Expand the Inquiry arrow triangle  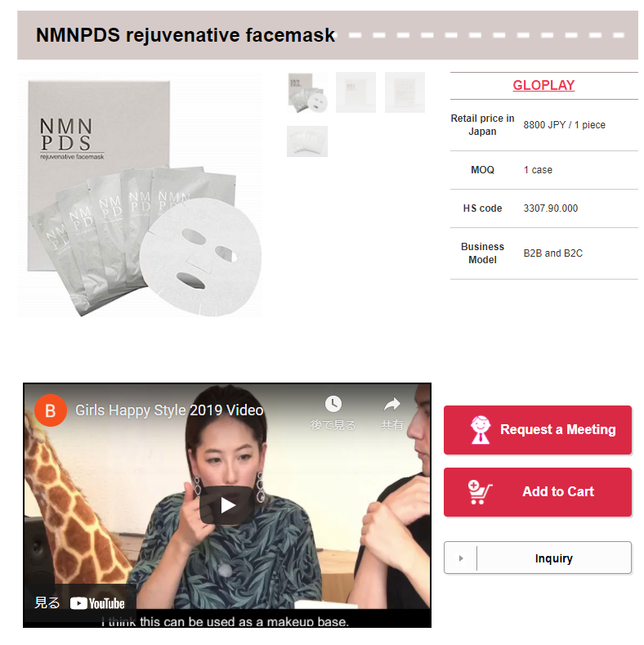(x=461, y=558)
